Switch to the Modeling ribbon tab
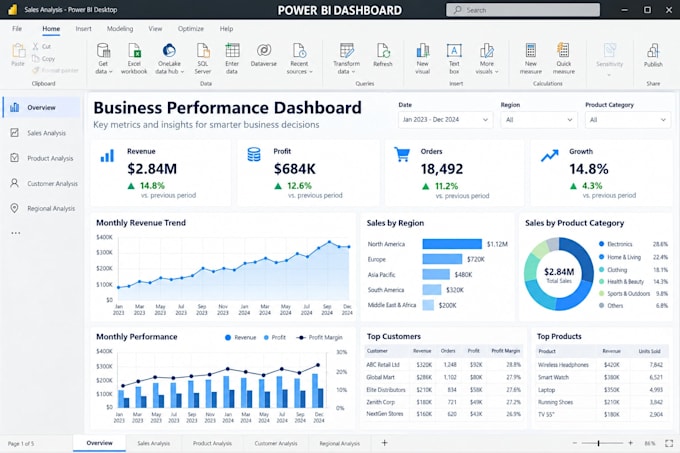The height and width of the screenshot is (453, 680). coord(120,29)
